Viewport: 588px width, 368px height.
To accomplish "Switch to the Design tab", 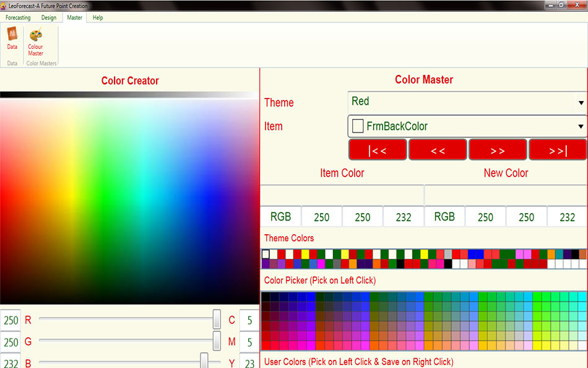I will (x=49, y=17).
